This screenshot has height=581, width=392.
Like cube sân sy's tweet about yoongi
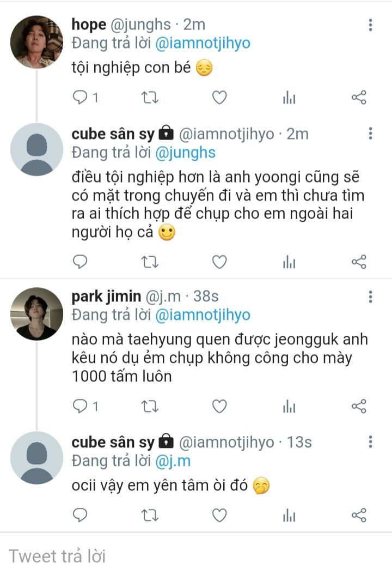(219, 262)
